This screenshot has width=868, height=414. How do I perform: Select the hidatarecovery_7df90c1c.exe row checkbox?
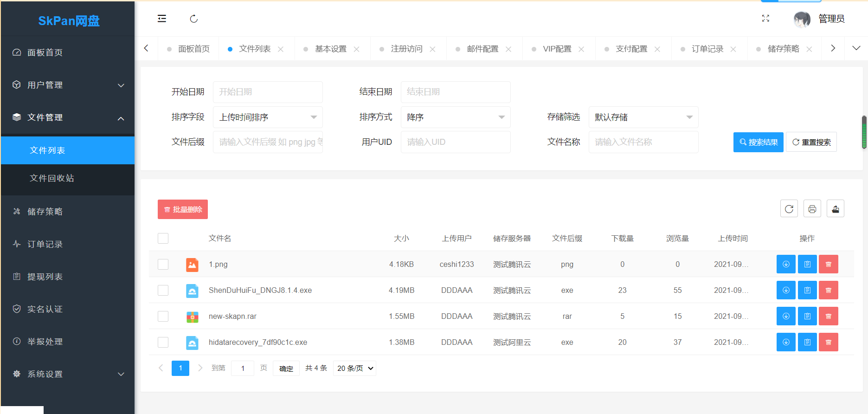(x=163, y=342)
